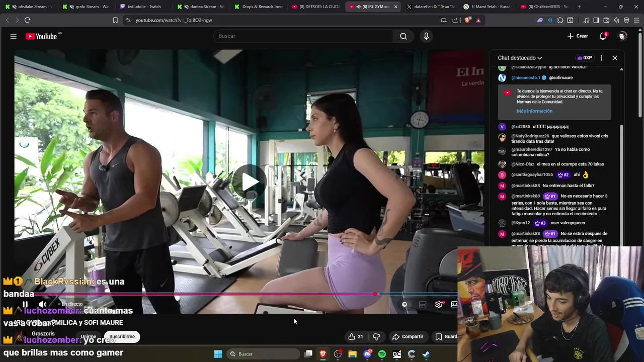Close the live chat panel
644x362 pixels.
click(615, 58)
